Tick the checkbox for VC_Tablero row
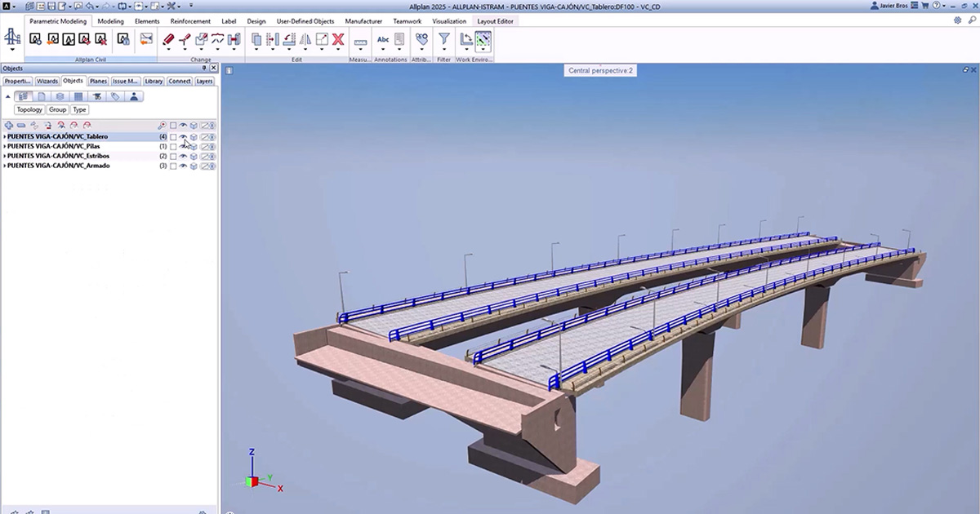980x514 pixels. point(173,137)
